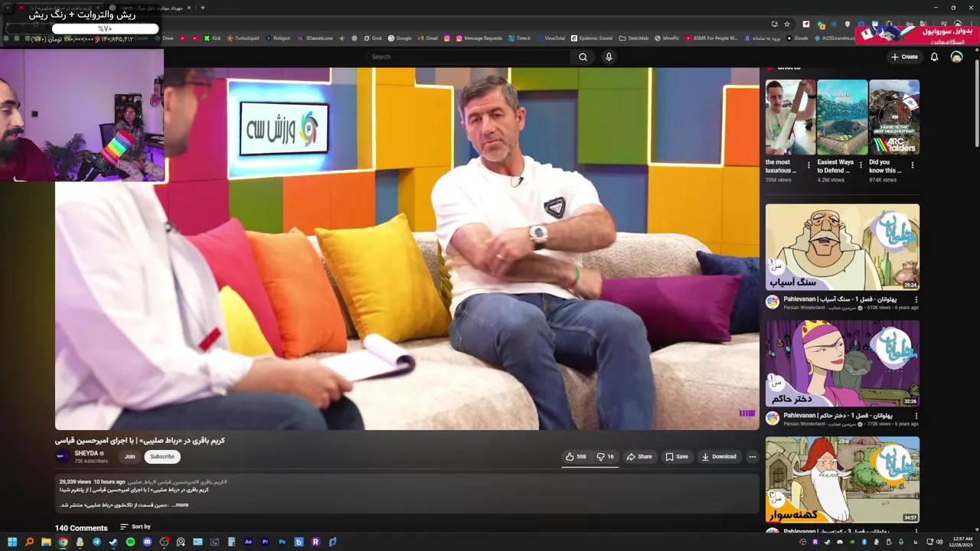The image size is (980, 551).
Task: Click the main video player
Action: [407, 249]
